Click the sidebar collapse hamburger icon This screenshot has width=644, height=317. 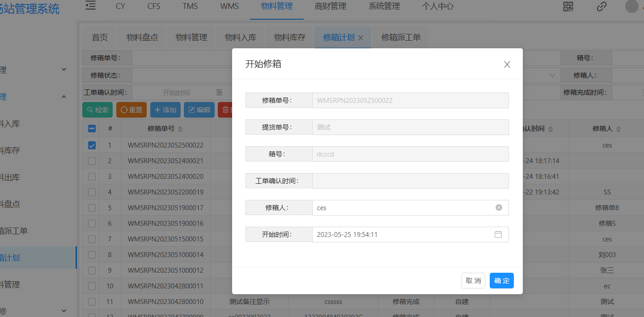click(x=90, y=6)
